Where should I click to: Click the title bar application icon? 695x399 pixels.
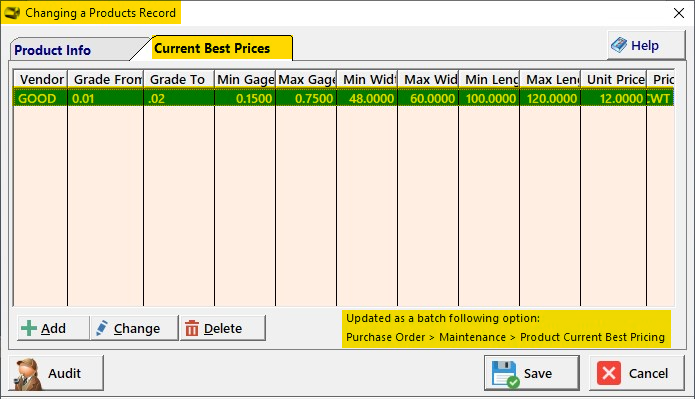[x=12, y=12]
